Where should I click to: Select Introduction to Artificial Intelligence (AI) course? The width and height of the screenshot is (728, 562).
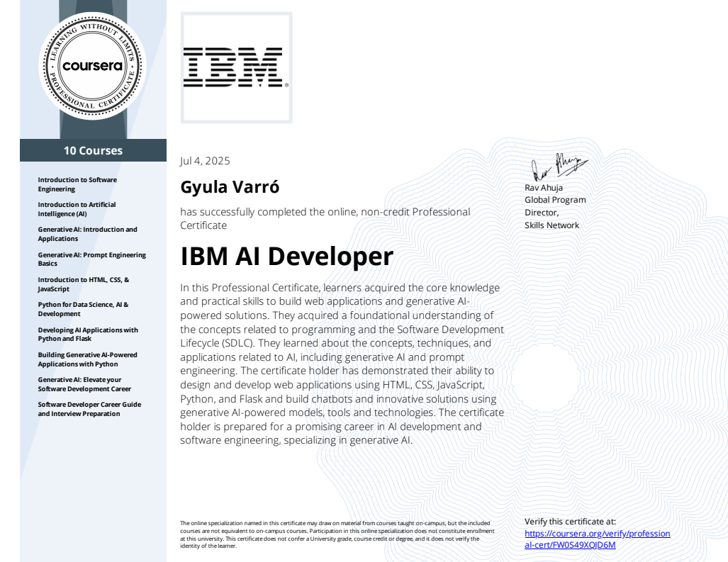point(77,209)
